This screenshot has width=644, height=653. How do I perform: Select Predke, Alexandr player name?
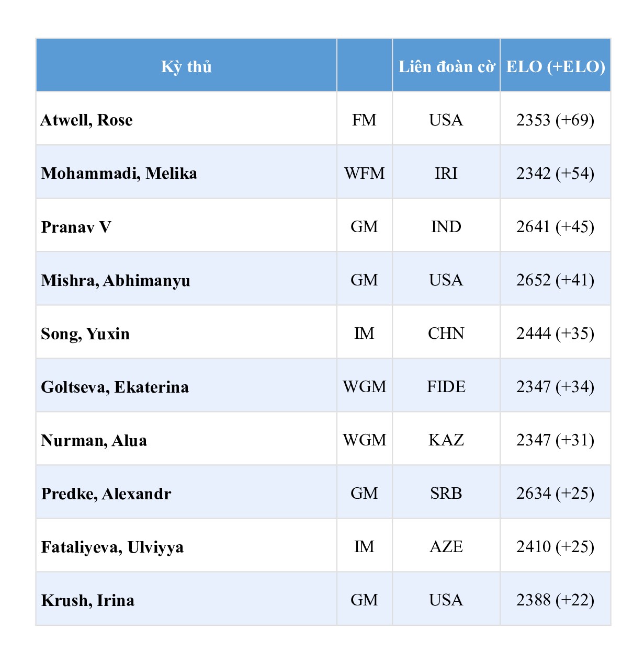click(106, 494)
